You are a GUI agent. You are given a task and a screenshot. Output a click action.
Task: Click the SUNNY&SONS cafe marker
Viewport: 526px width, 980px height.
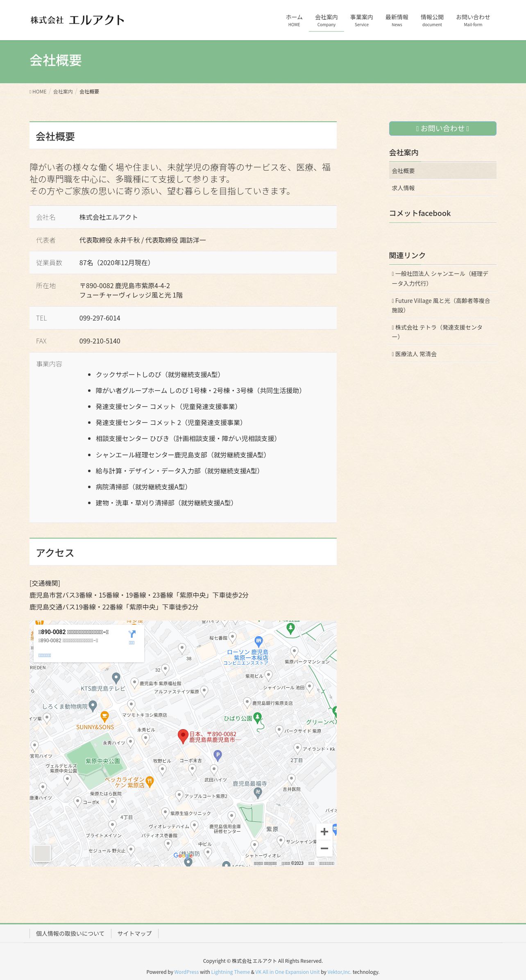coord(104,717)
